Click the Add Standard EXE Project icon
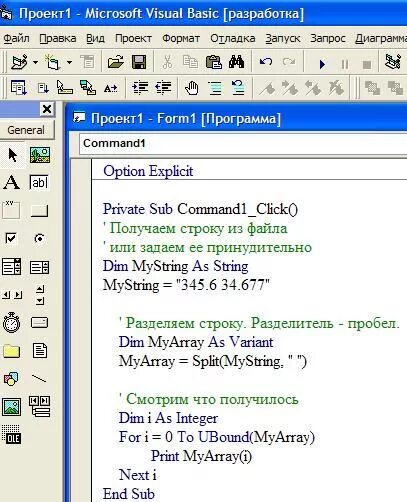 [19, 62]
